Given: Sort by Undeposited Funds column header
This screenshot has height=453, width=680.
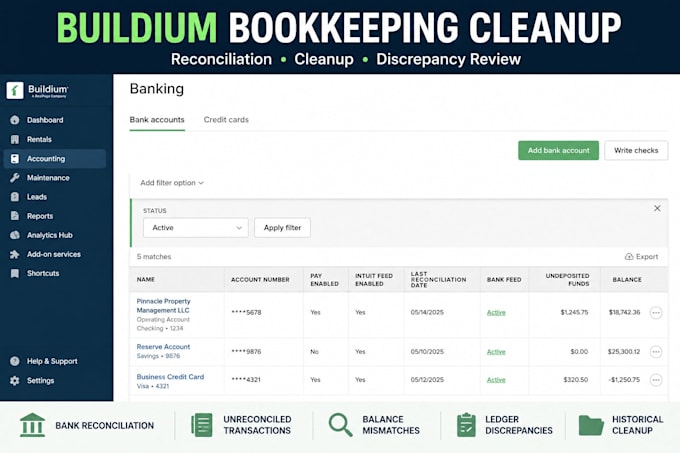Looking at the screenshot, I should pyautogui.click(x=567, y=280).
